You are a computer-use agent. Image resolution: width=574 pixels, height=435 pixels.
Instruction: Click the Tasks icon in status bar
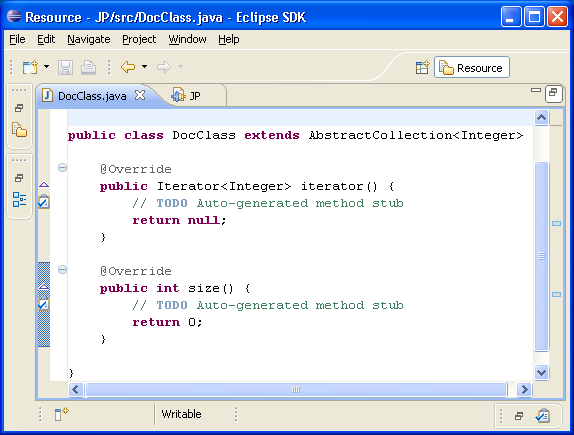[543, 416]
